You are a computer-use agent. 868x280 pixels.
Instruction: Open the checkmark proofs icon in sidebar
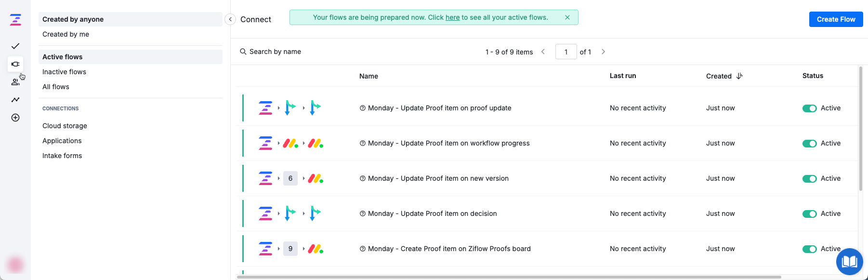click(x=15, y=46)
